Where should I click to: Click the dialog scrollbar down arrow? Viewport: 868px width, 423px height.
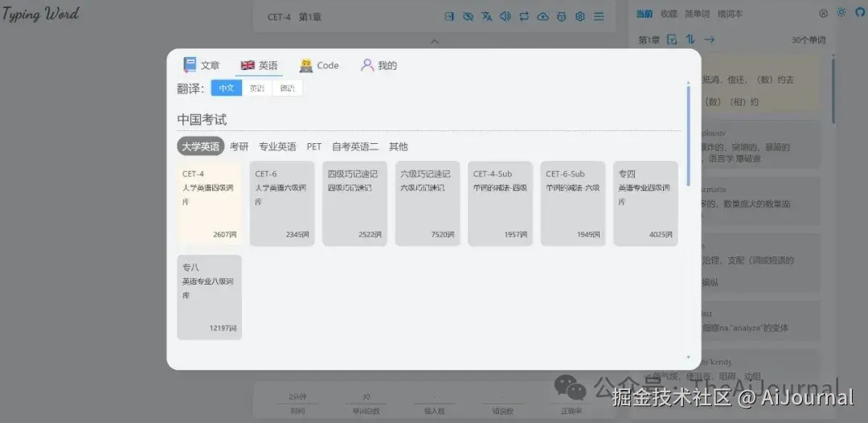tap(688, 358)
